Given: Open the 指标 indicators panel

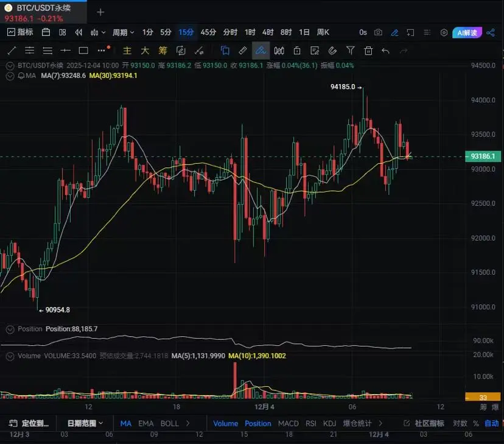Looking at the screenshot, I should tap(20, 32).
